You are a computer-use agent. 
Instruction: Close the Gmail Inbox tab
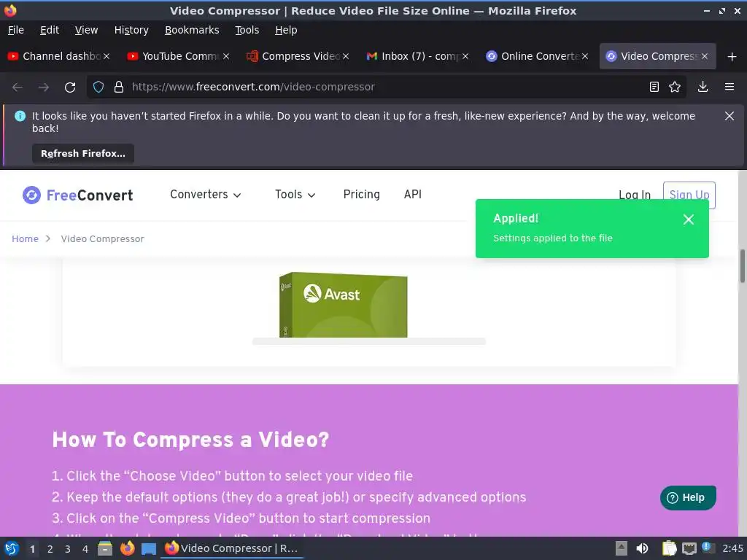[465, 56]
